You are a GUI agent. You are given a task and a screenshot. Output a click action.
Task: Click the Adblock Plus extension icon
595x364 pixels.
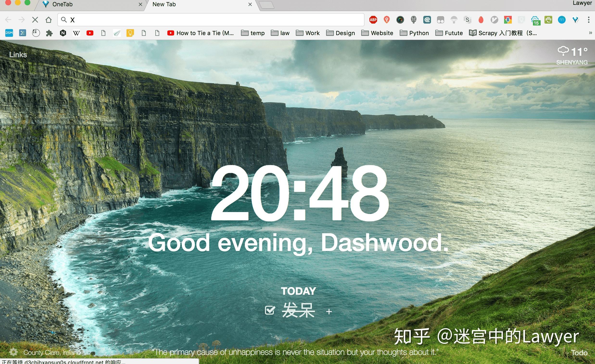click(373, 20)
